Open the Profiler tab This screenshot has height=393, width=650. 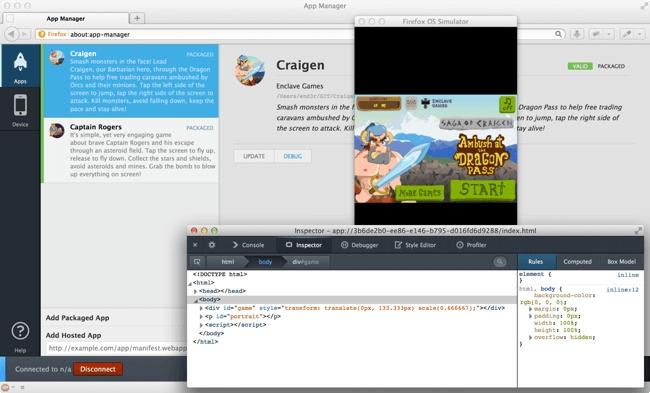tap(471, 245)
